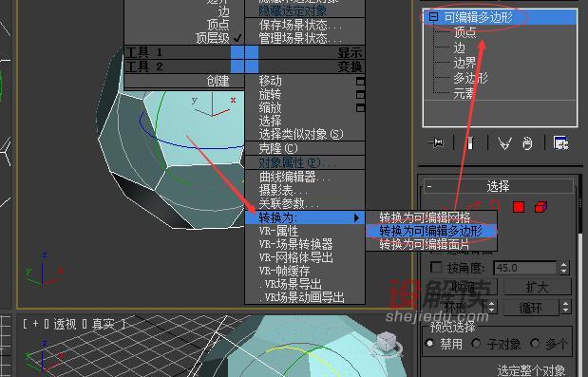
Task: Choose 保存场景状态...
Action: 301,25
